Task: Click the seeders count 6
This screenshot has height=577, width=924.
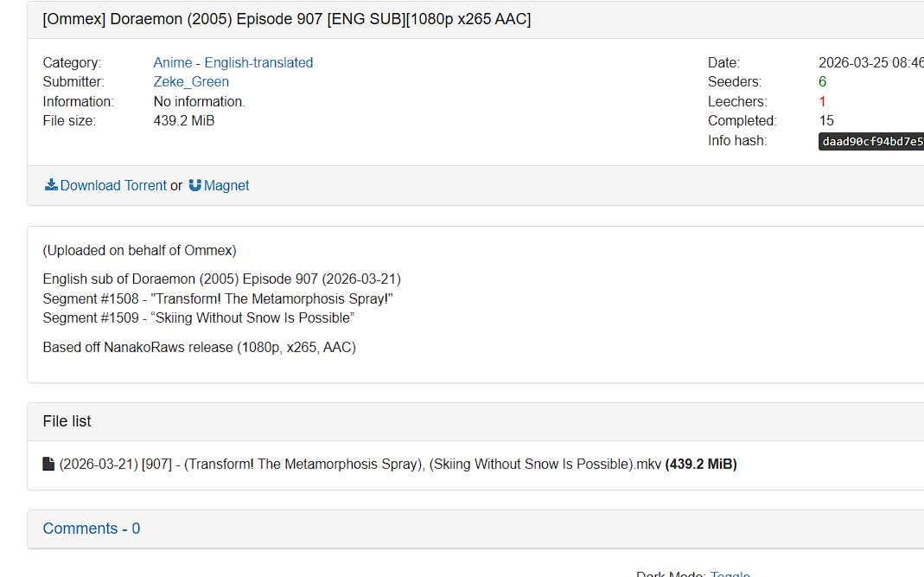Action: (x=823, y=82)
